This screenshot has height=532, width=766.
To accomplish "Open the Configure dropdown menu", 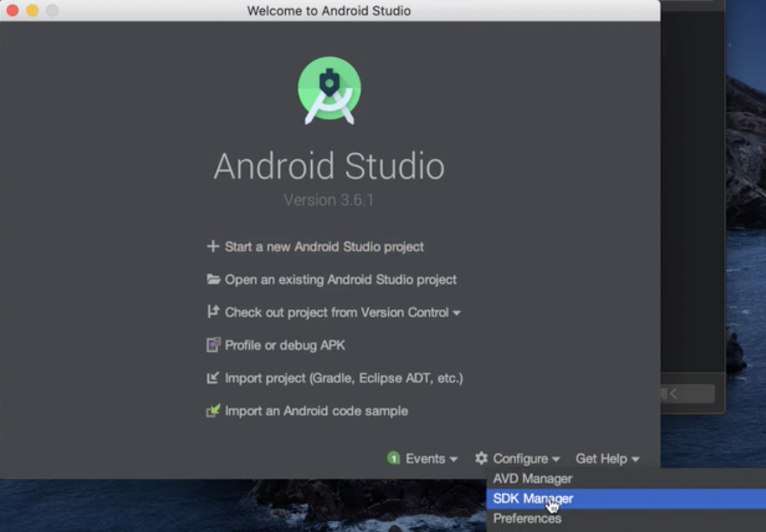I will (x=526, y=459).
